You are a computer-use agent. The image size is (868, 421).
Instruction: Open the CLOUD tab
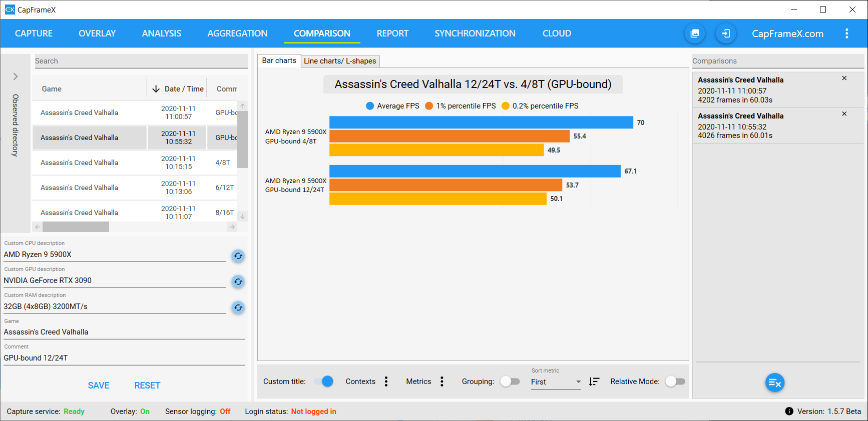coord(557,33)
